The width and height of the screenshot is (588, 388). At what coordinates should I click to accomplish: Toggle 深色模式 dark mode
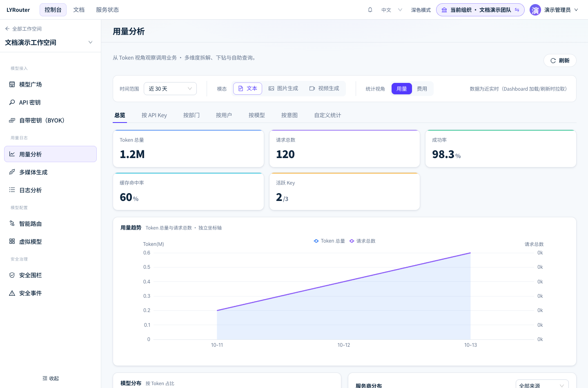tap(421, 10)
